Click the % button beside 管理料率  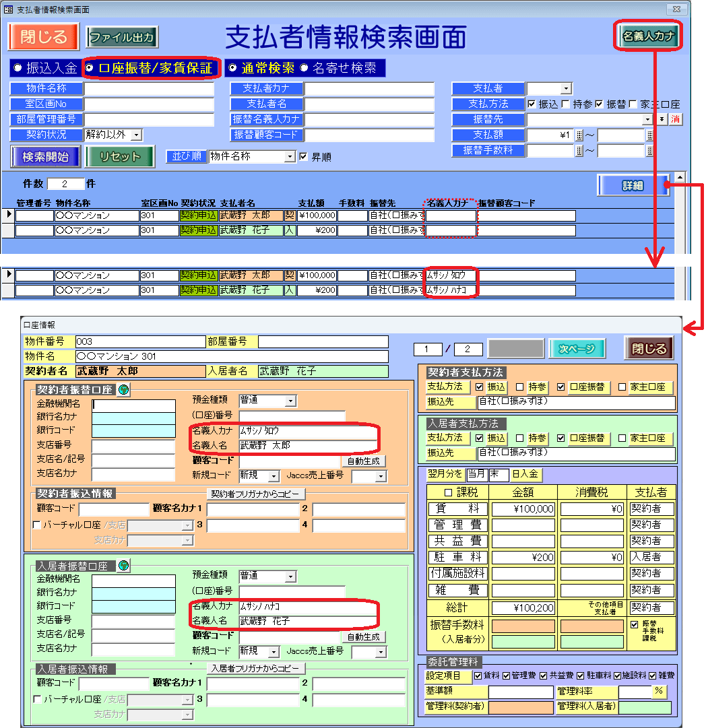pyautogui.click(x=659, y=691)
